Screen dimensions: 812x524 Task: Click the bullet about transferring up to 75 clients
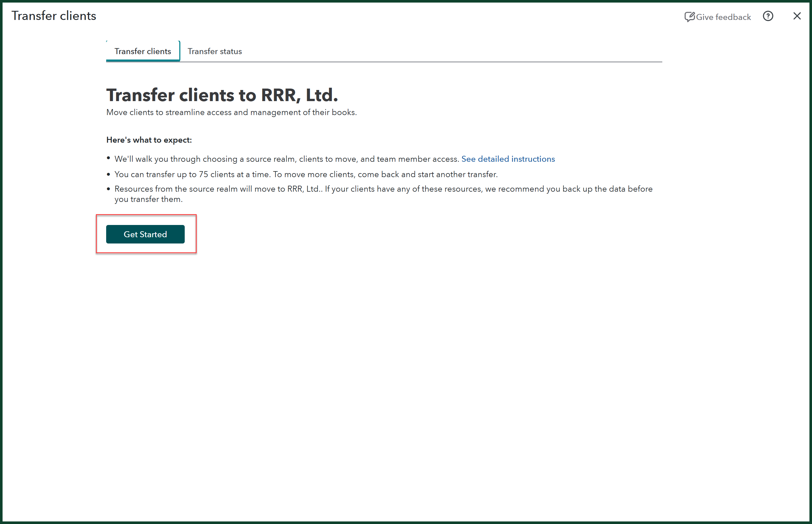(x=306, y=174)
